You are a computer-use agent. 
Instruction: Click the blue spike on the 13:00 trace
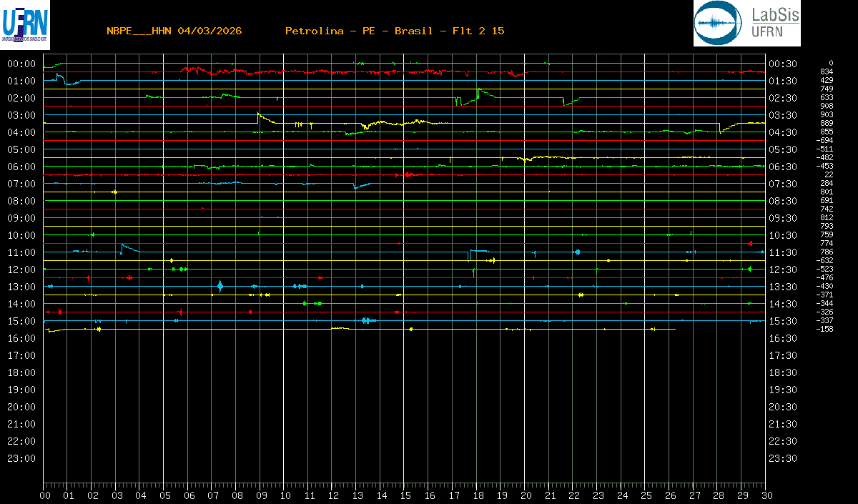220,286
